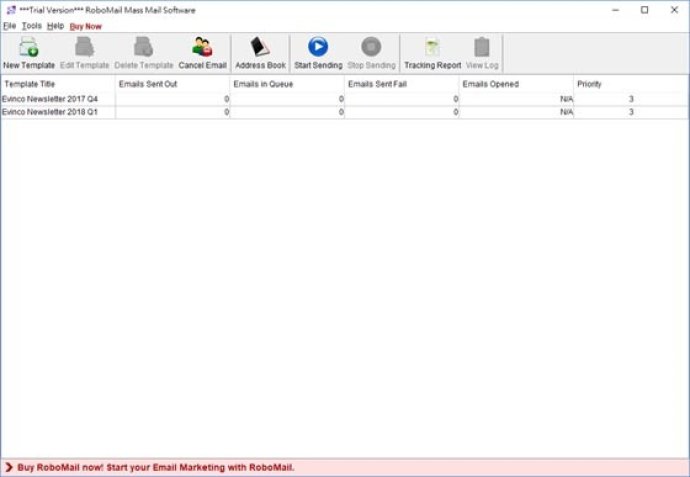Screen dimensions: 690x477
Task: Click the Emails in Queue column header
Action: [287, 84]
